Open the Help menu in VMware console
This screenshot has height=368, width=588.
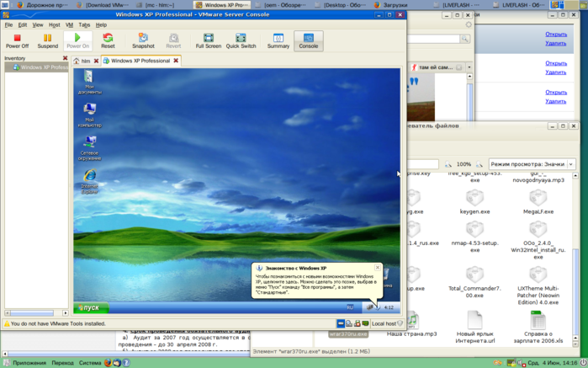[101, 24]
